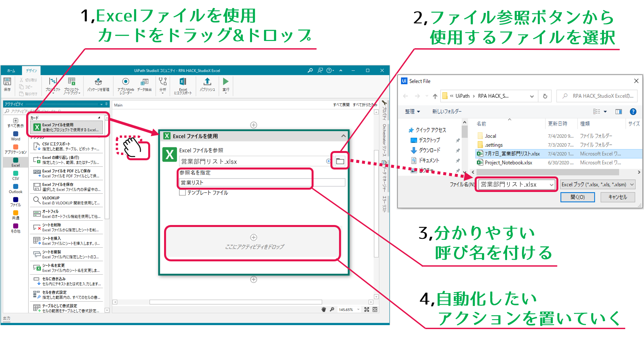Select '7月7日_営業部門リスト.xlsx' in Select File
Image resolution: width=644 pixels, height=338 pixels.
558,154
